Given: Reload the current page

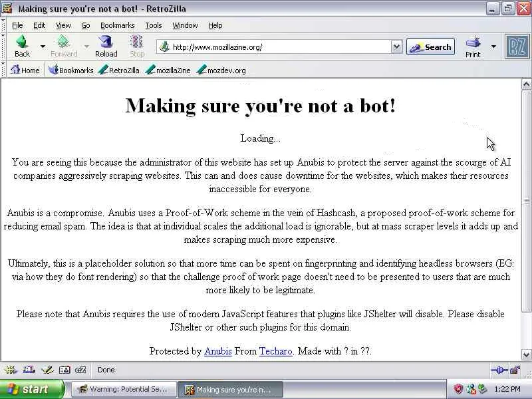Looking at the screenshot, I should click(x=106, y=46).
